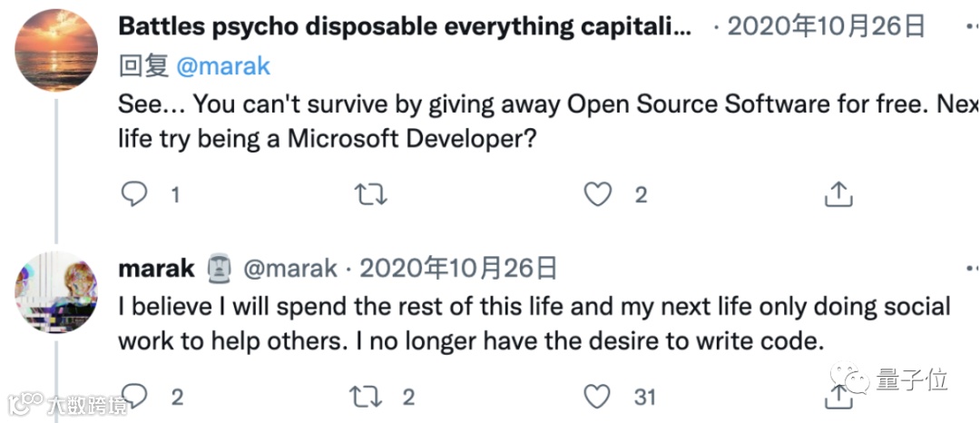Share the Open Source Software tweet
980x423 pixels.
[838, 193]
